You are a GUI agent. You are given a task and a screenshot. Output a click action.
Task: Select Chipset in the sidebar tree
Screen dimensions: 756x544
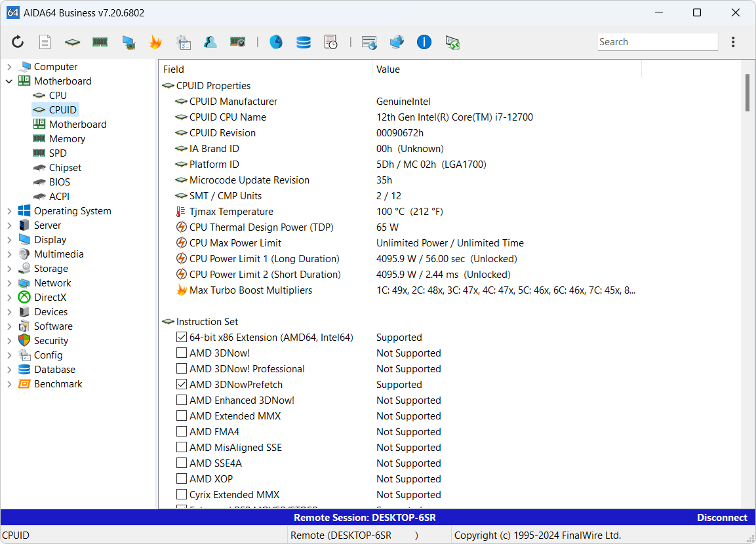[65, 168]
